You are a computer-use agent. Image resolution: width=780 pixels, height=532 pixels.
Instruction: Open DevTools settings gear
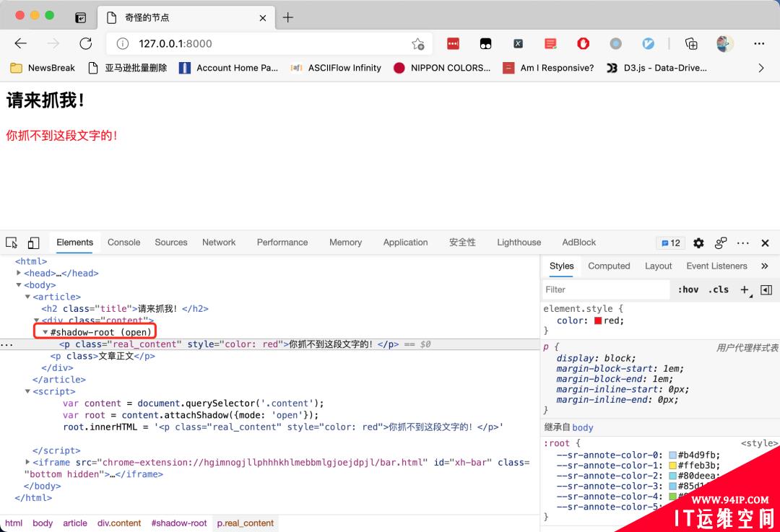point(698,243)
